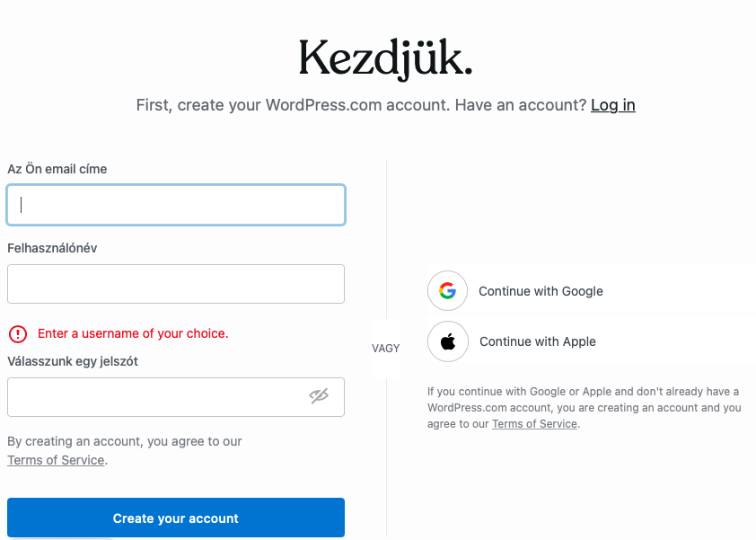Screen dimensions: 756x540
Task: Focus the email address input field
Action: (176, 205)
